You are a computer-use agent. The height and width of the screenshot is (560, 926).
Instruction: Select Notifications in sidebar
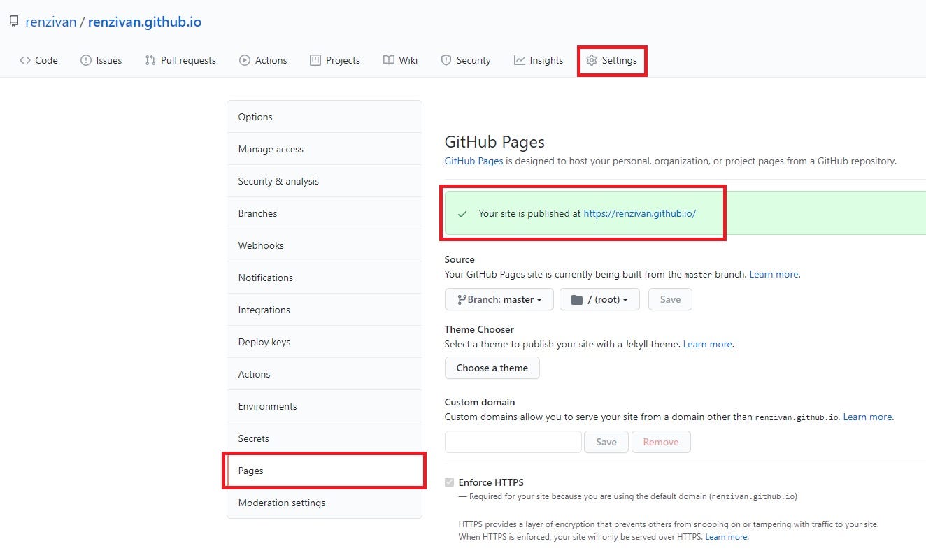325,278
